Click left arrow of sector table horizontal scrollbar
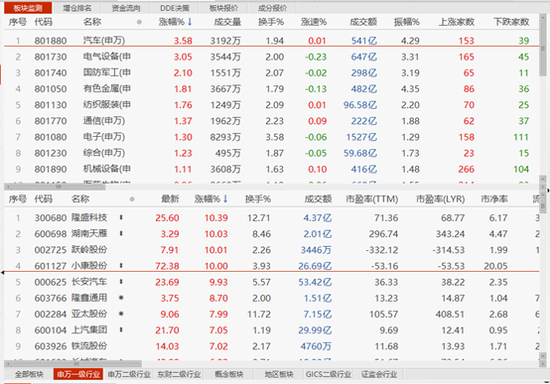The image size is (550, 384). tap(8, 187)
